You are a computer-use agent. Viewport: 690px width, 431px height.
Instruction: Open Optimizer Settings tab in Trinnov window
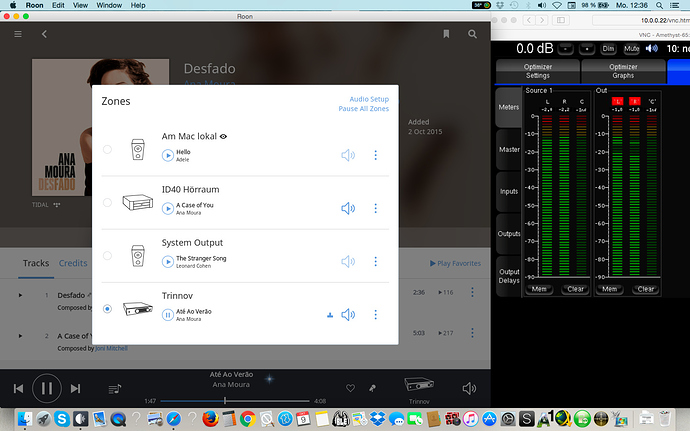click(x=538, y=71)
